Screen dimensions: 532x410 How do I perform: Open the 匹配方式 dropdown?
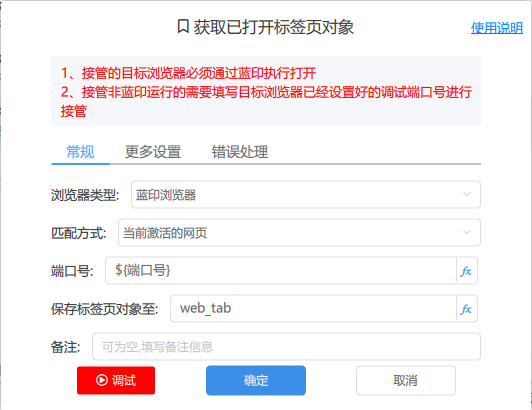coord(299,232)
